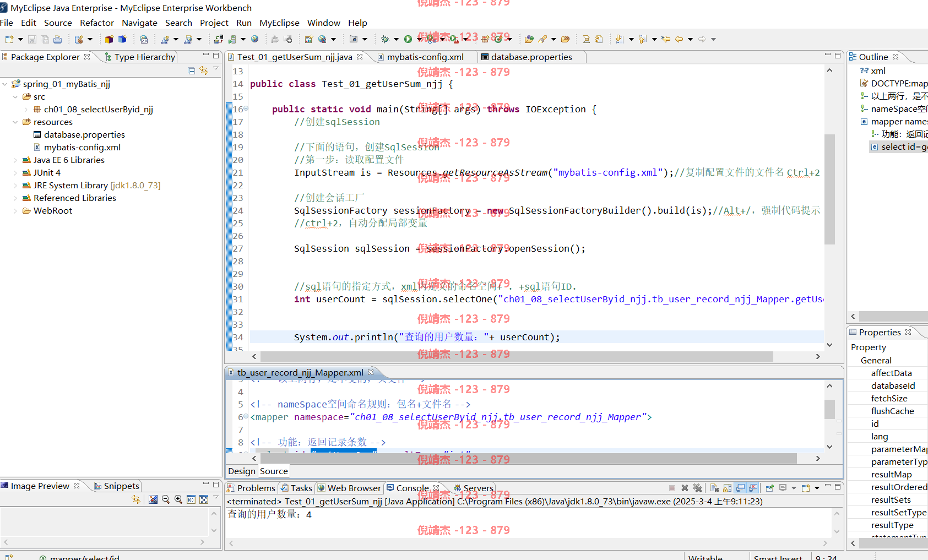
Task: Switch to the Servers tab
Action: (474, 488)
